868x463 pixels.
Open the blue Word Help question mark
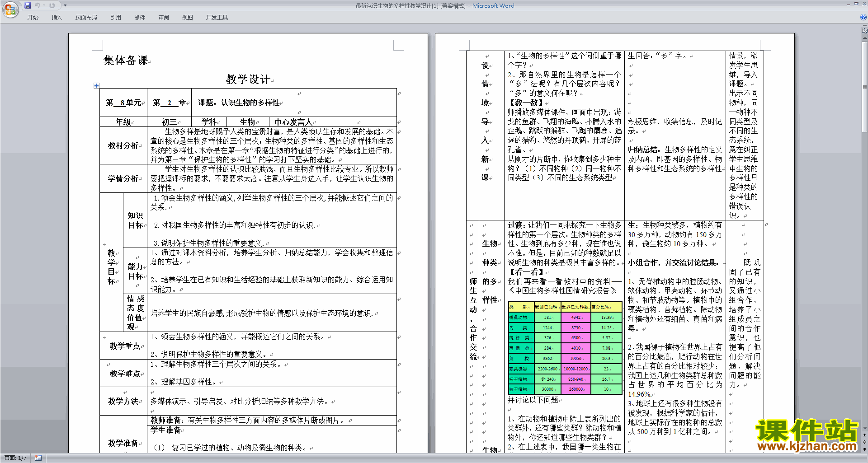(x=863, y=17)
